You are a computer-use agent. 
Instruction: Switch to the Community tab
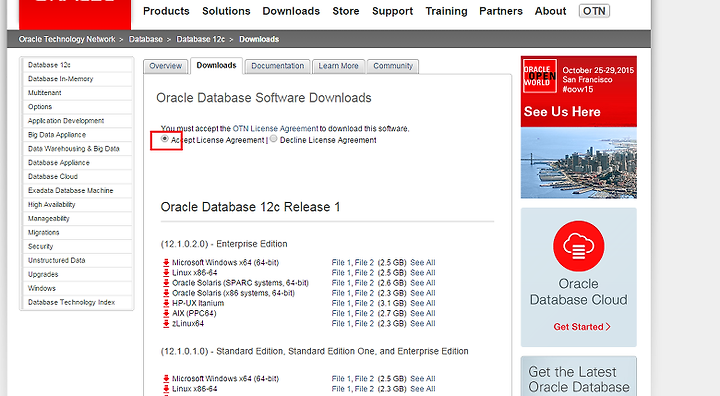click(393, 66)
